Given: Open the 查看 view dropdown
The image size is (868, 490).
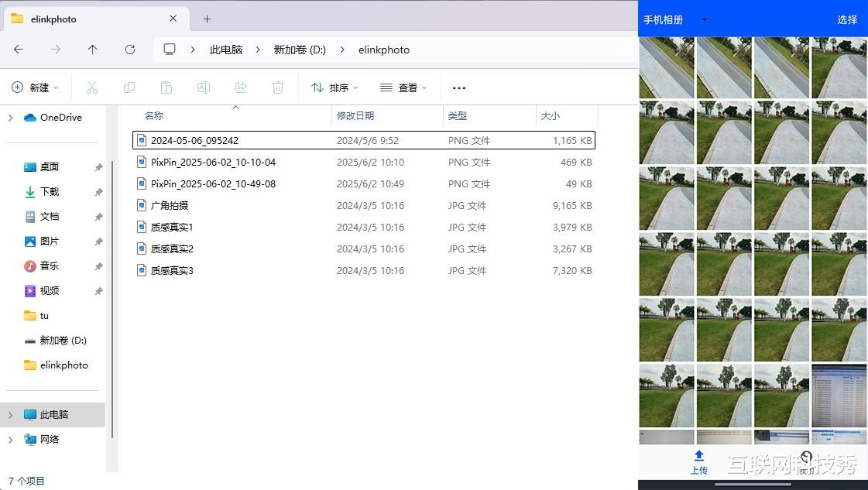Looking at the screenshot, I should point(404,87).
